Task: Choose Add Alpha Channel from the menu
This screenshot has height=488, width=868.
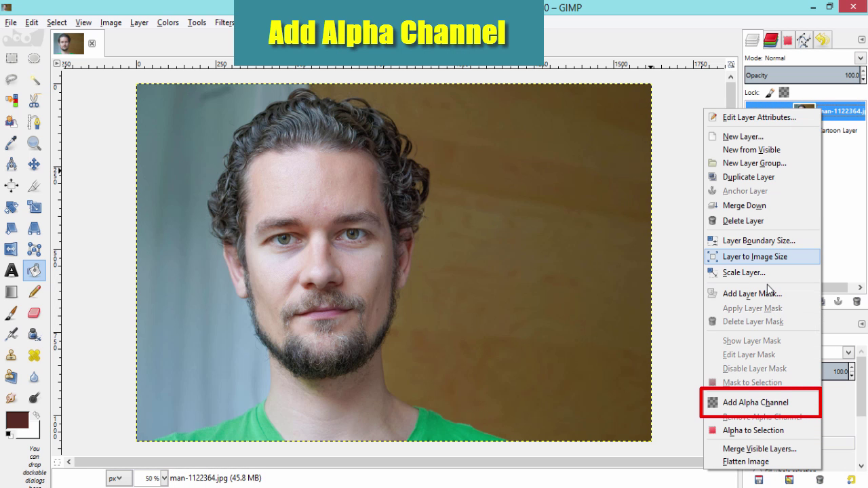Action: pos(756,402)
